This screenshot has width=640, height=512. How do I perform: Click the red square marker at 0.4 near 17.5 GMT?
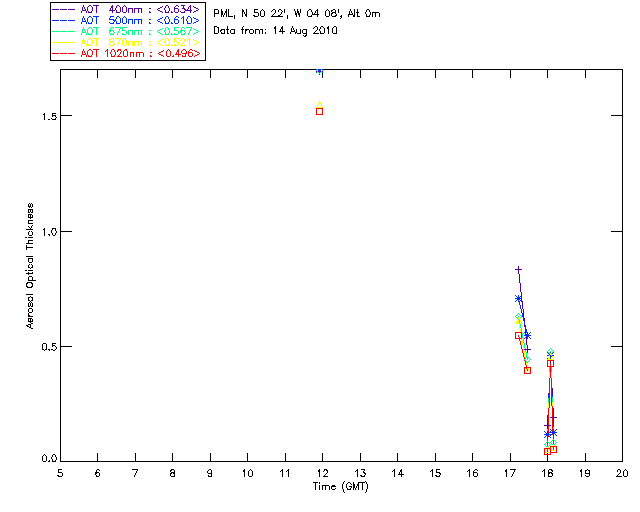527,370
